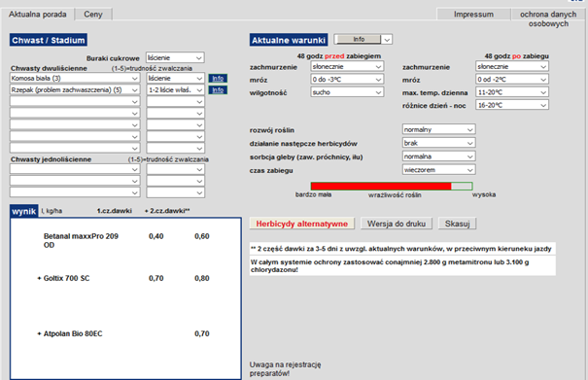Switch to the Ceny tab
Image resolution: width=588 pixels, height=380 pixels.
pyautogui.click(x=93, y=15)
